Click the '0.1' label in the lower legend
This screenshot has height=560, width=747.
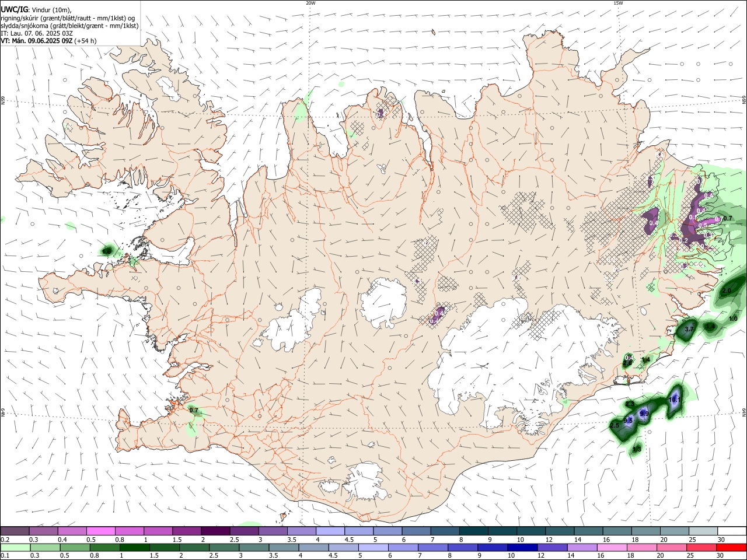[x=5, y=556]
